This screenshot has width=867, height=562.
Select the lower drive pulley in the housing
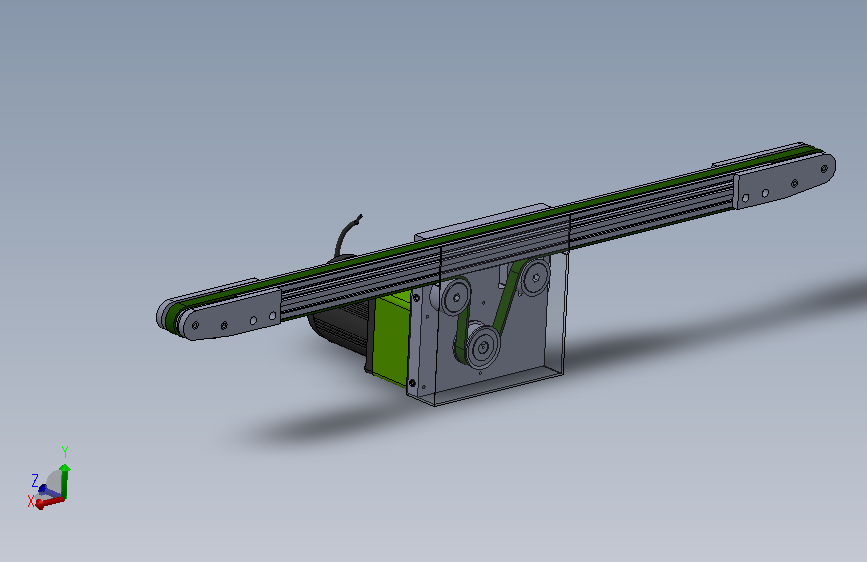[483, 347]
